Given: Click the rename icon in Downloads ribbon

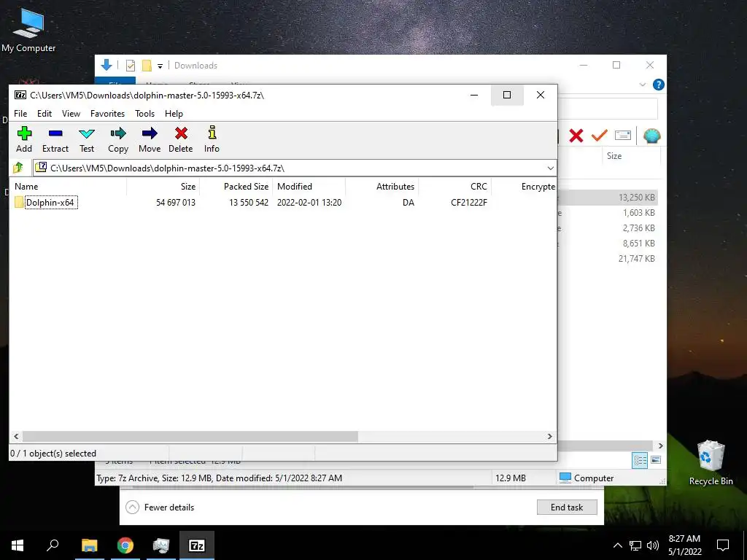Looking at the screenshot, I should point(623,135).
